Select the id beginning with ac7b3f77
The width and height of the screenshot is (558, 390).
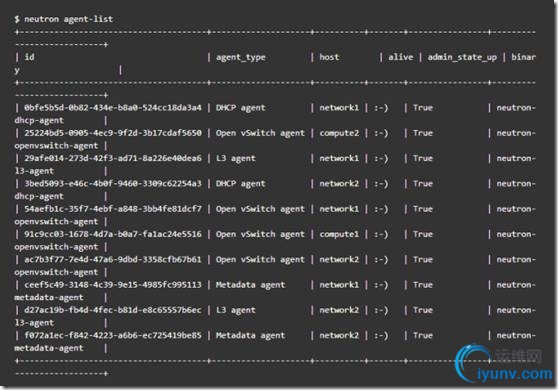point(113,259)
